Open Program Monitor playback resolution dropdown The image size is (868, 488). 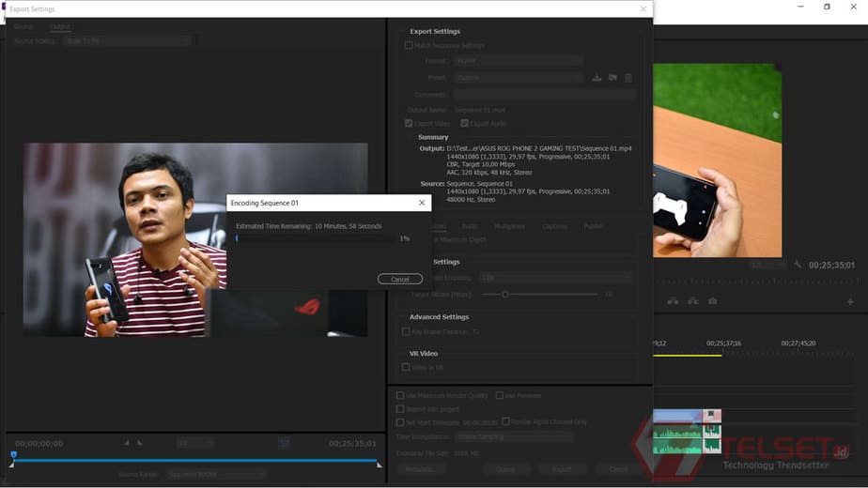tap(768, 265)
